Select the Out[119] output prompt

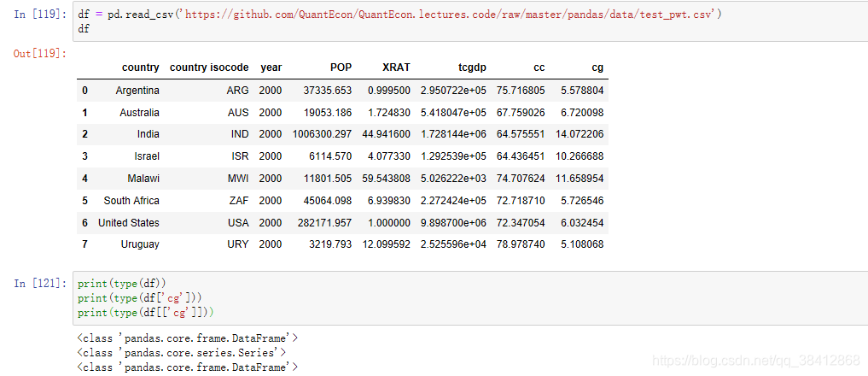click(x=40, y=54)
